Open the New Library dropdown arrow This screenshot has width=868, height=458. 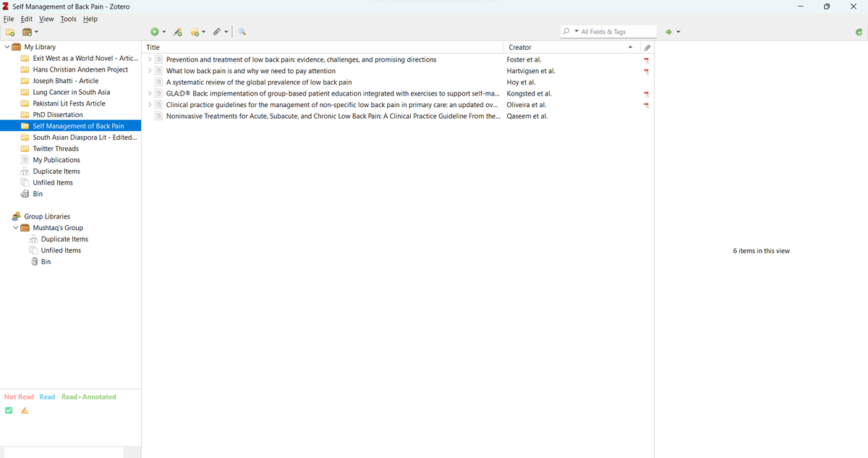[36, 32]
